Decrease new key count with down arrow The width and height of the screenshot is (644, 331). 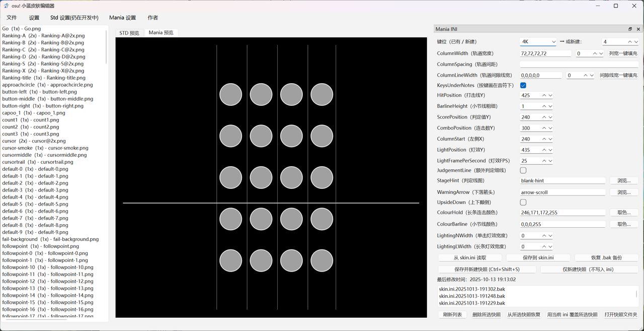point(636,42)
